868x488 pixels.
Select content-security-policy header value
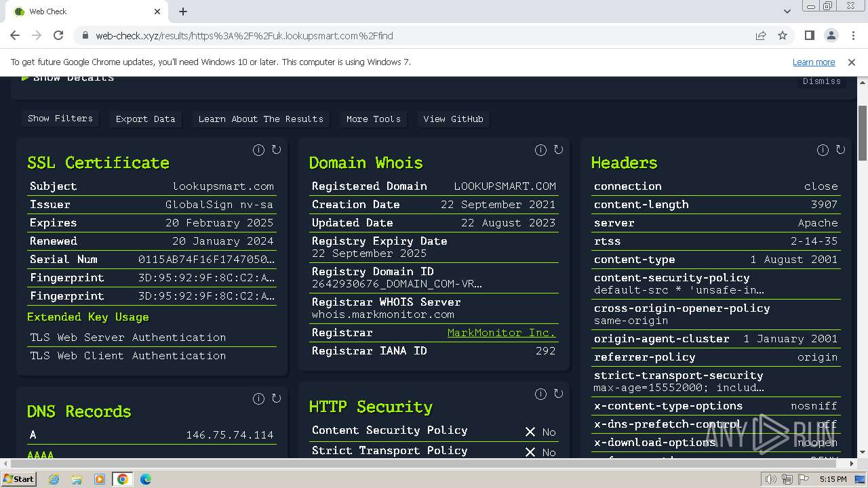click(679, 290)
